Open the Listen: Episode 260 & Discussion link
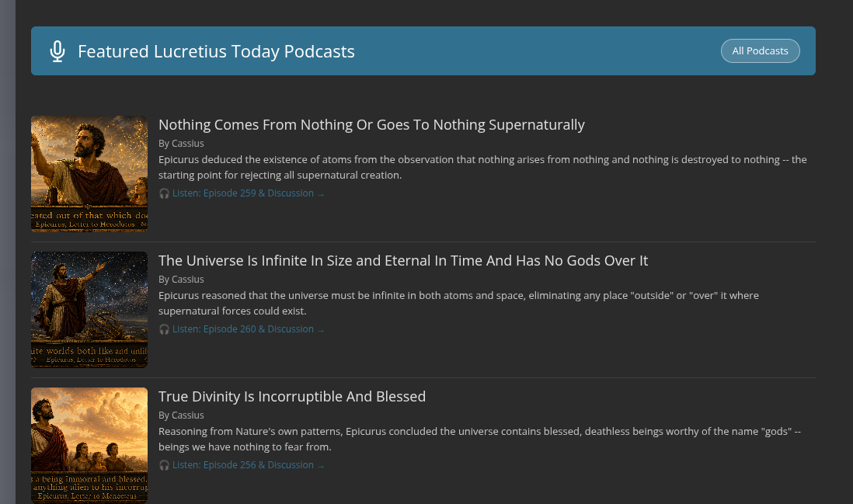The height and width of the screenshot is (504, 853). [x=242, y=329]
